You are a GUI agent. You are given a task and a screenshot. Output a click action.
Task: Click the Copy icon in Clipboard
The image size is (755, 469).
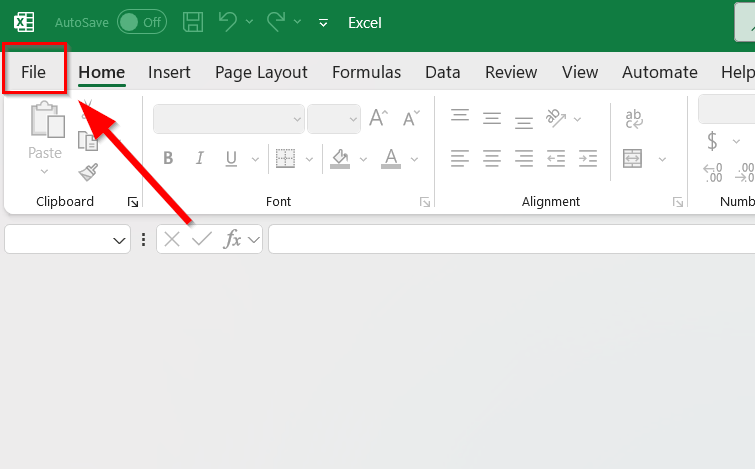[88, 140]
